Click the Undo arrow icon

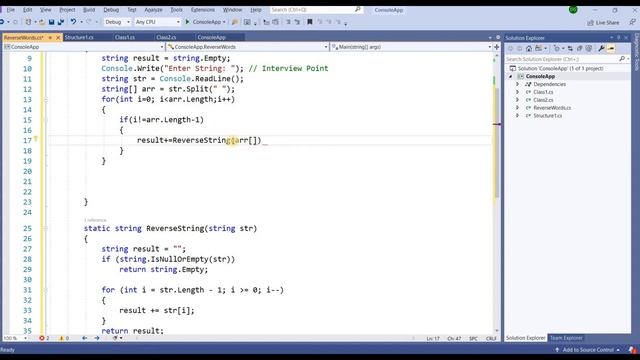[73, 22]
